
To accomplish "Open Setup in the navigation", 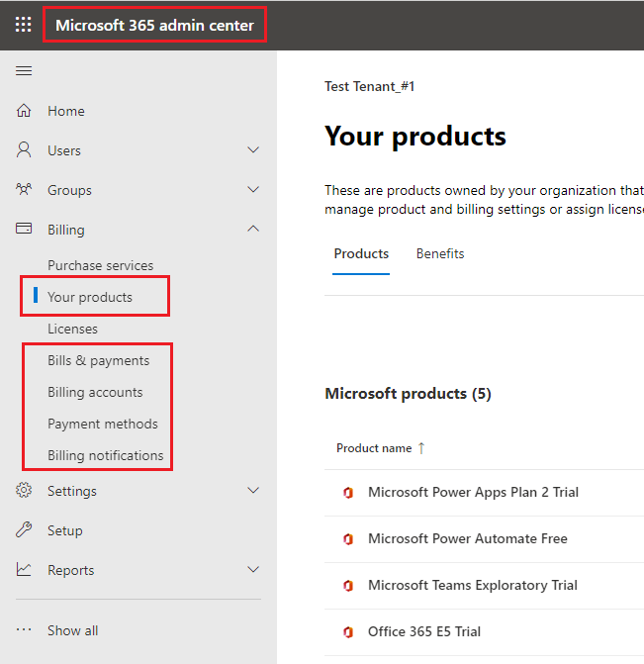I will [64, 530].
